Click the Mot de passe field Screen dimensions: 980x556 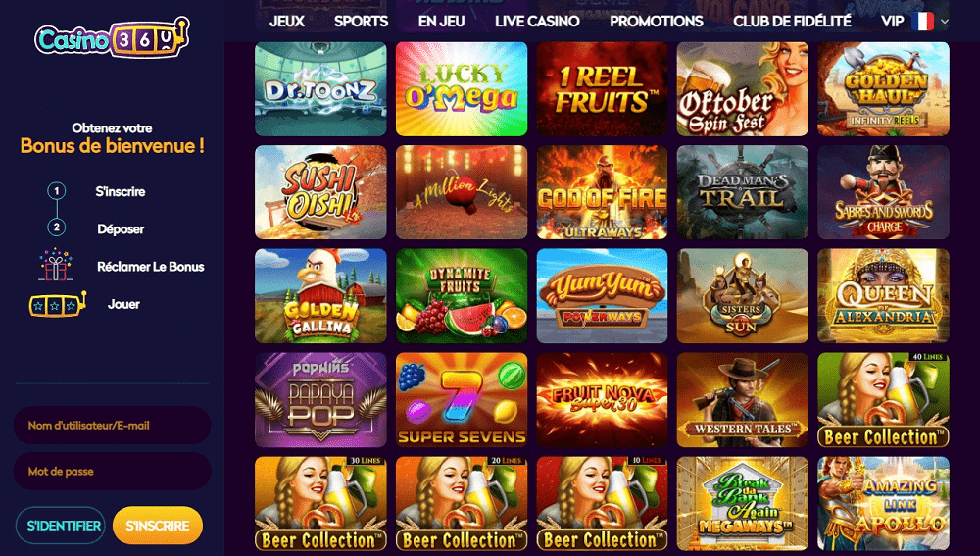pos(112,471)
